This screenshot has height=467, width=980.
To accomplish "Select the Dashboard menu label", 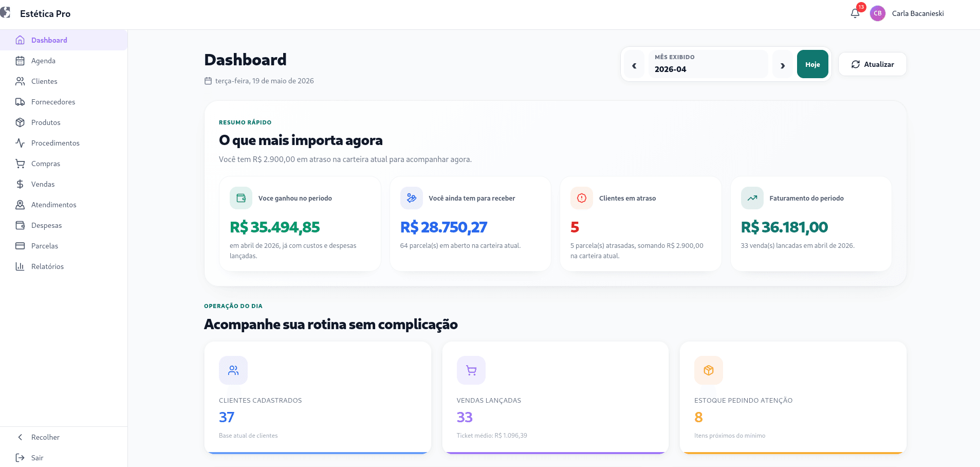I will click(x=49, y=40).
